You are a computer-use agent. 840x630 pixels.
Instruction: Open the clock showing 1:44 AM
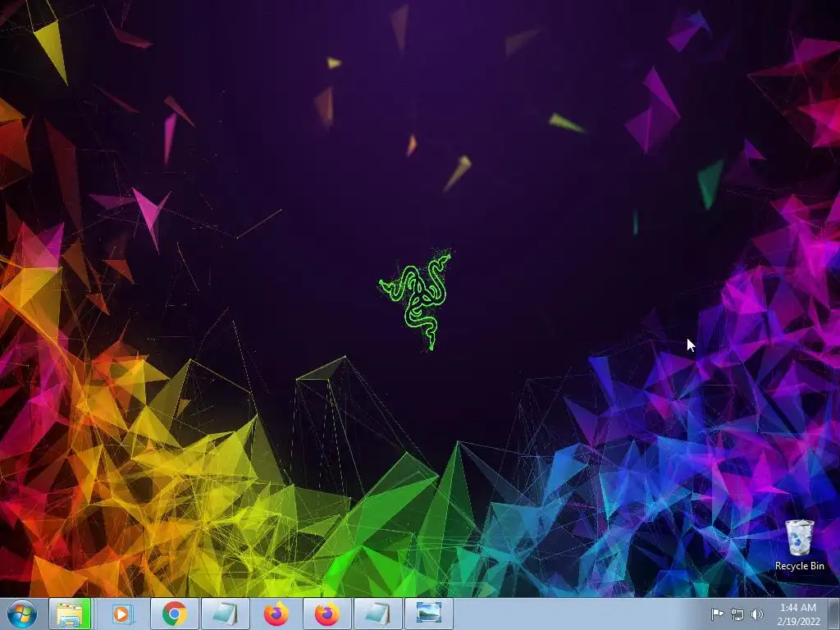pos(798,614)
